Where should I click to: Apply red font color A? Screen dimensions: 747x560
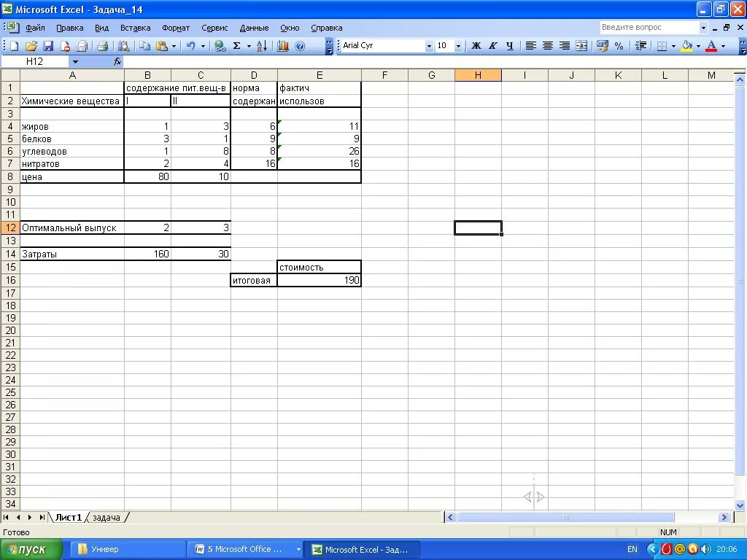(711, 46)
